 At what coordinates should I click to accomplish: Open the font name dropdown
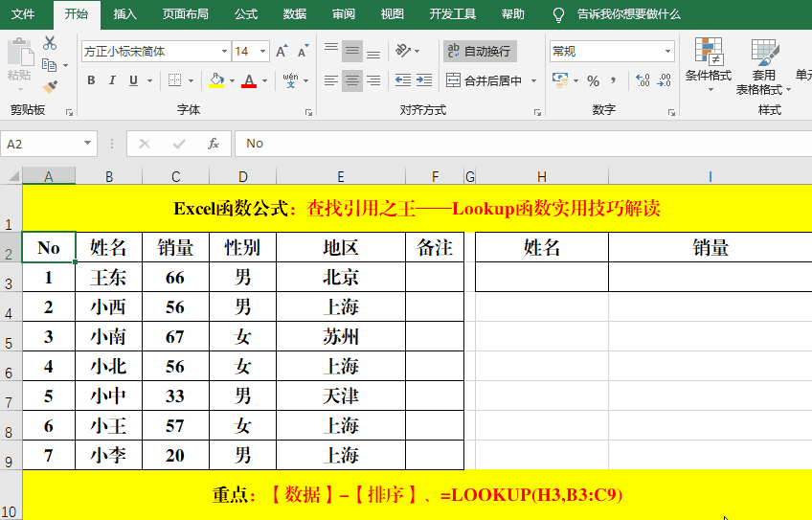(x=225, y=52)
